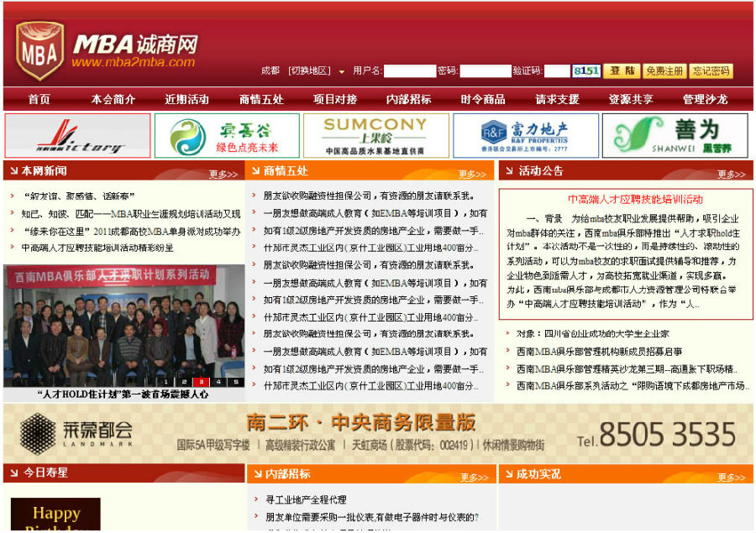Open the 宾吾谷 green sponsor logo
The width and height of the screenshot is (756, 533).
pyautogui.click(x=227, y=135)
